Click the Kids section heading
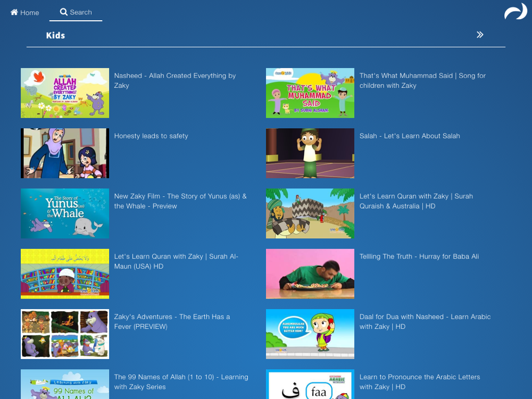532x399 pixels. (x=55, y=35)
